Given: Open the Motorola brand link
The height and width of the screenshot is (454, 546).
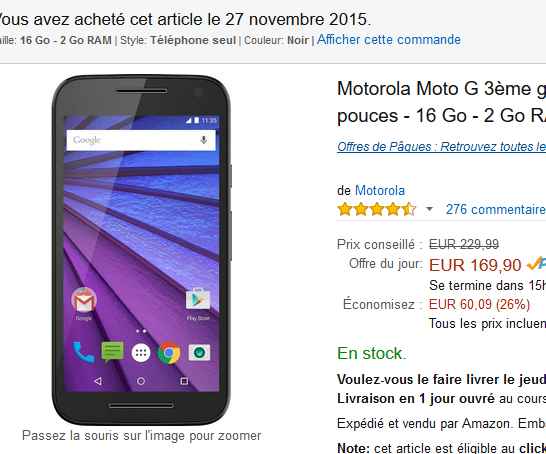Looking at the screenshot, I should [380, 190].
